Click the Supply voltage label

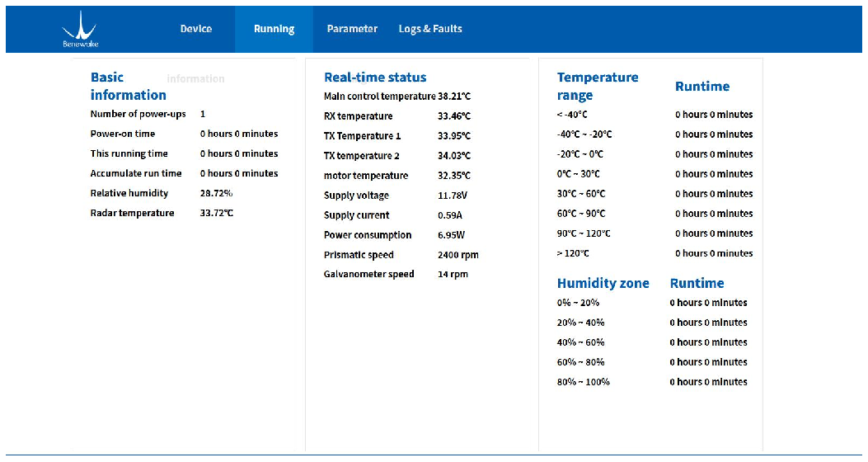(x=356, y=196)
